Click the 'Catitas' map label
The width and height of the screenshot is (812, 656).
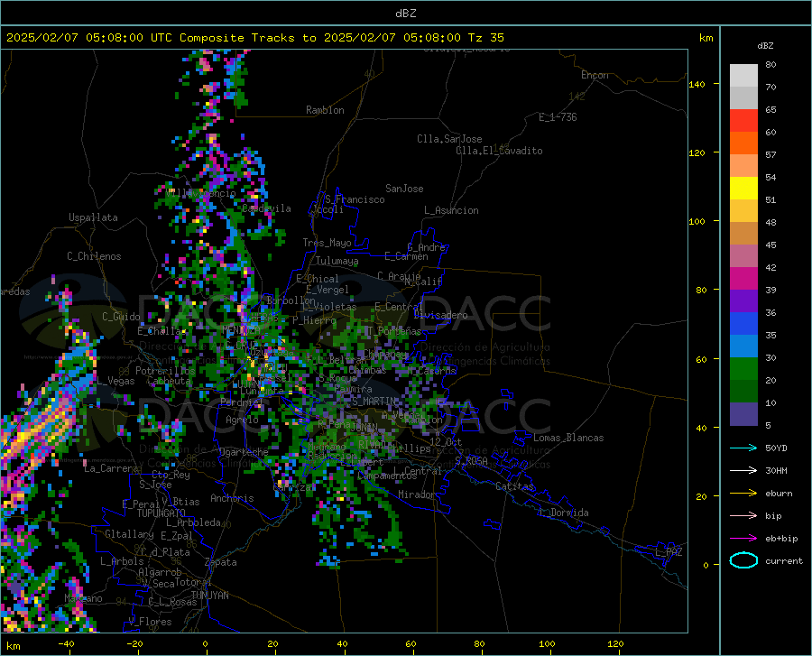[x=515, y=486]
